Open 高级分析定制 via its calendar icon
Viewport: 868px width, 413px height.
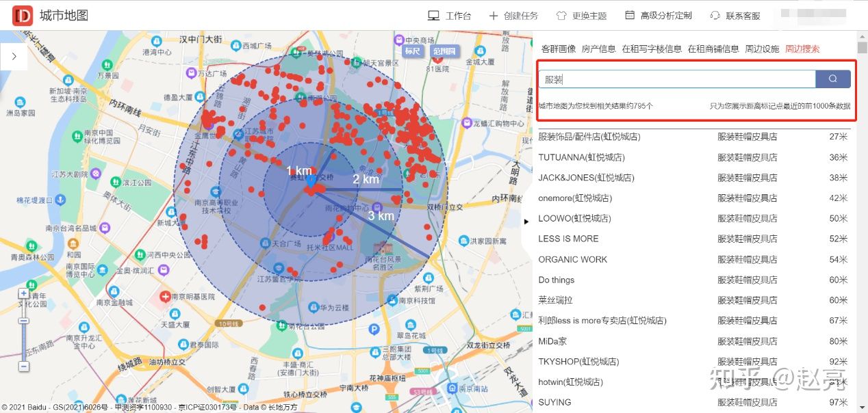tap(628, 15)
